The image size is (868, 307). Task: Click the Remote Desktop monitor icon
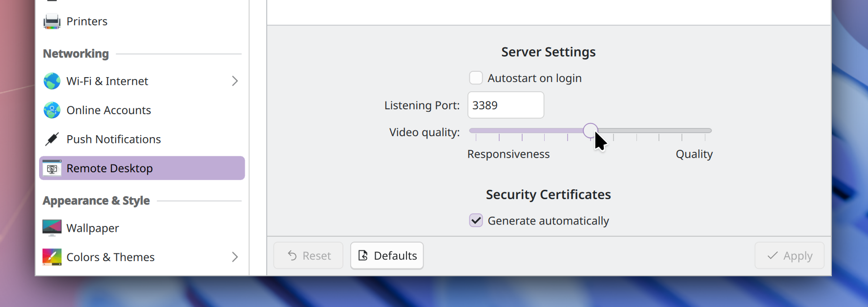point(52,168)
